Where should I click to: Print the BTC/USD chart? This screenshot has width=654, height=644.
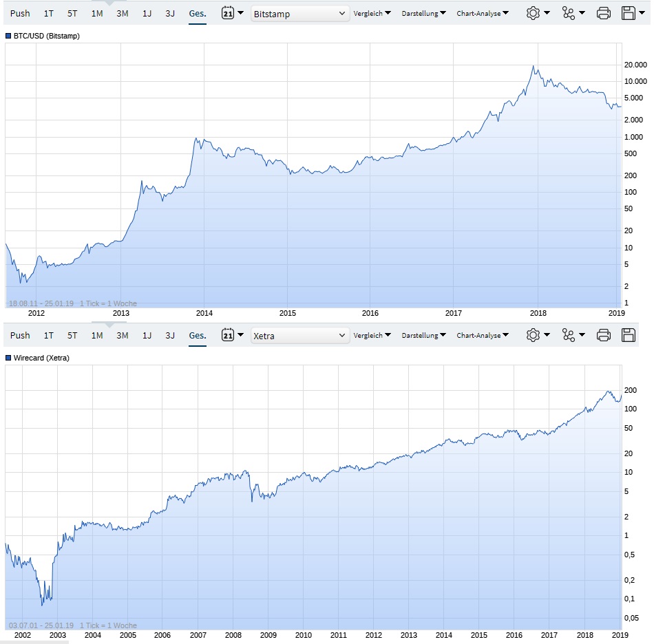click(603, 13)
